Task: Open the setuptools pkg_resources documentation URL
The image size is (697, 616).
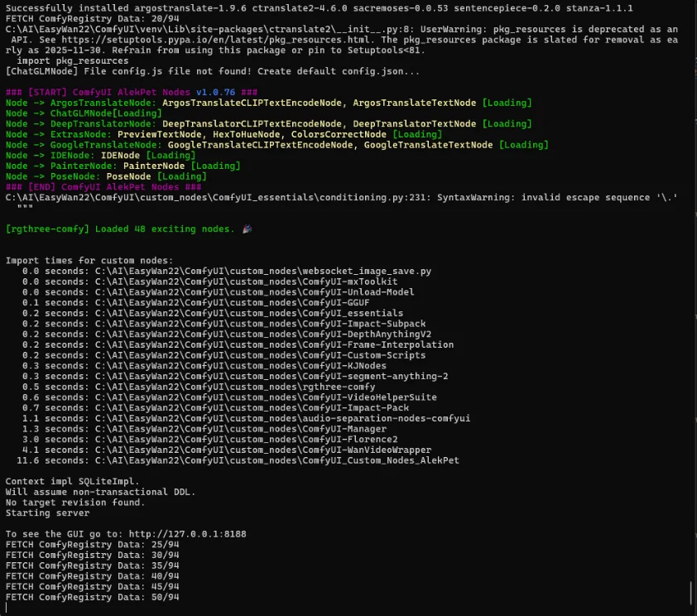Action: pos(197,39)
